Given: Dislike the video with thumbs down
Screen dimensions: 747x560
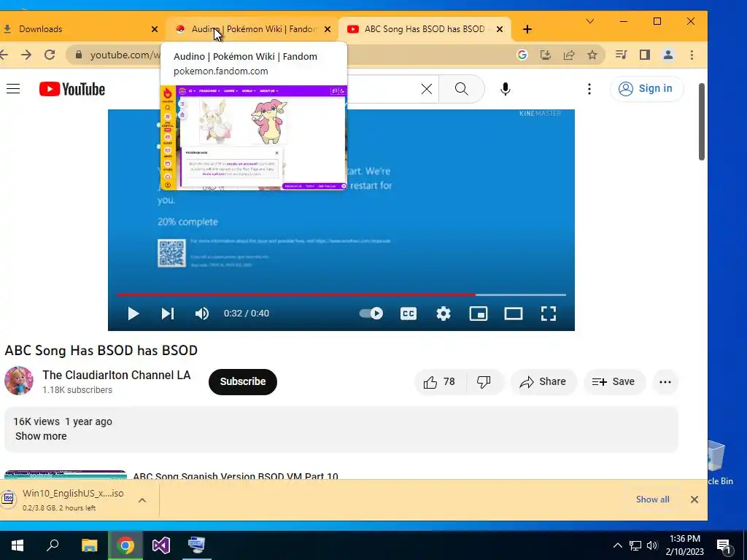Looking at the screenshot, I should pos(484,382).
